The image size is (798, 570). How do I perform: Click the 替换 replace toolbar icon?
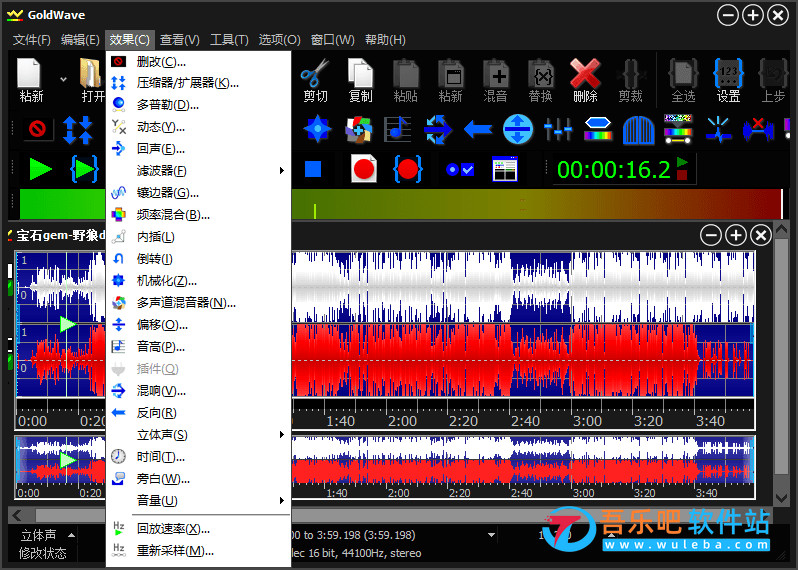pos(540,79)
